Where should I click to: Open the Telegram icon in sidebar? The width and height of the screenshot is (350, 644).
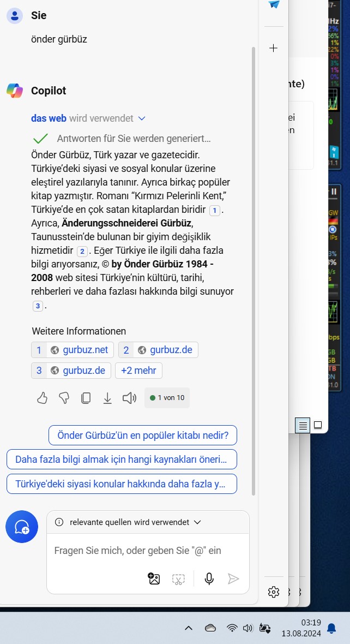click(274, 4)
